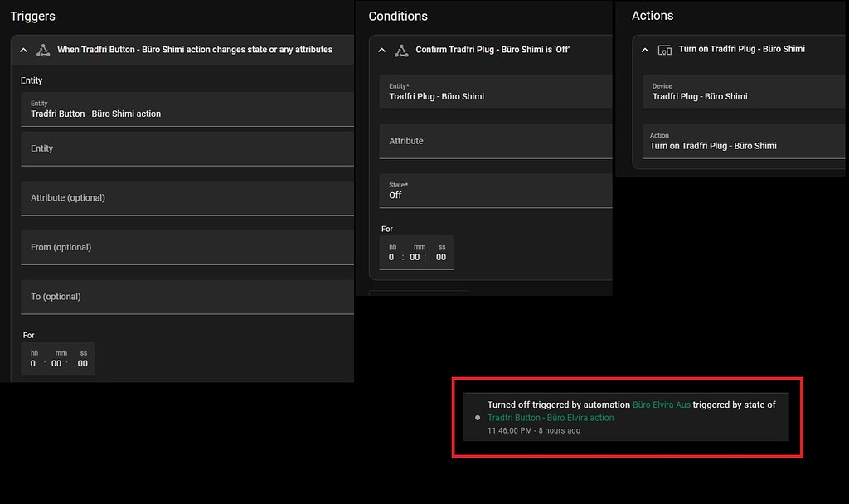Select the empty second Entity field in Triggers
This screenshot has height=504, width=849.
187,149
